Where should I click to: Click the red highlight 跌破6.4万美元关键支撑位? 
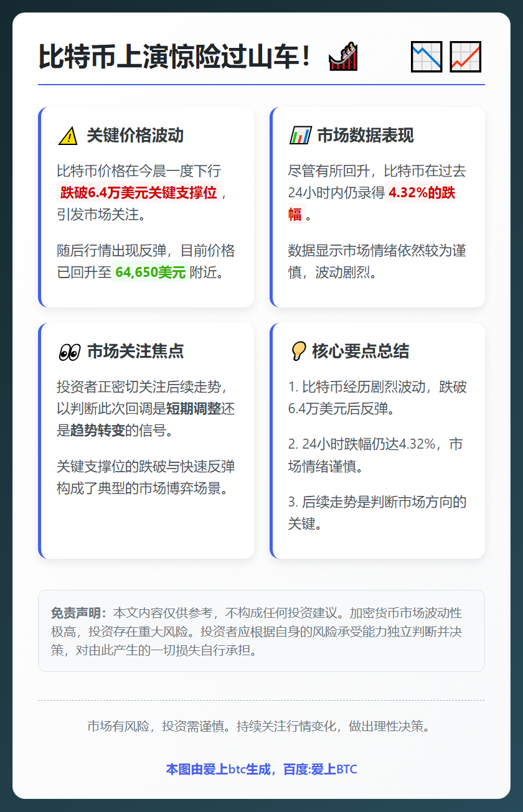pyautogui.click(x=138, y=193)
